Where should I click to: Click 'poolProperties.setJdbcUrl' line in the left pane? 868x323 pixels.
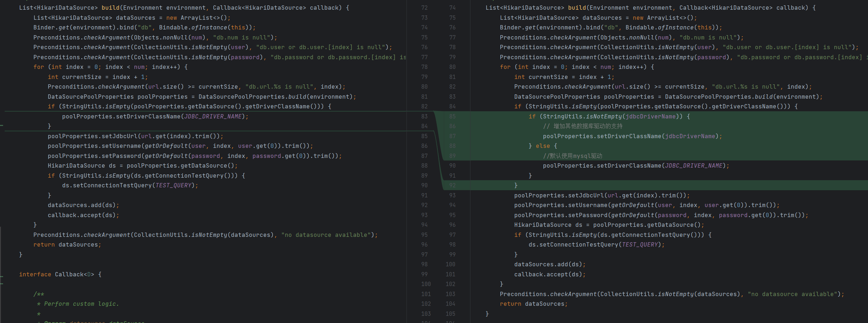point(135,136)
